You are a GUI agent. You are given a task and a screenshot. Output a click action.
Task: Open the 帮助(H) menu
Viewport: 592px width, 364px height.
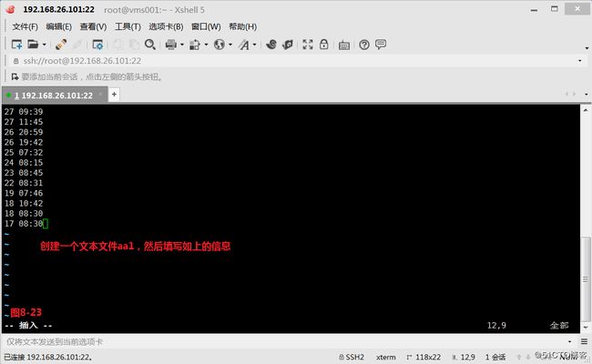point(243,26)
